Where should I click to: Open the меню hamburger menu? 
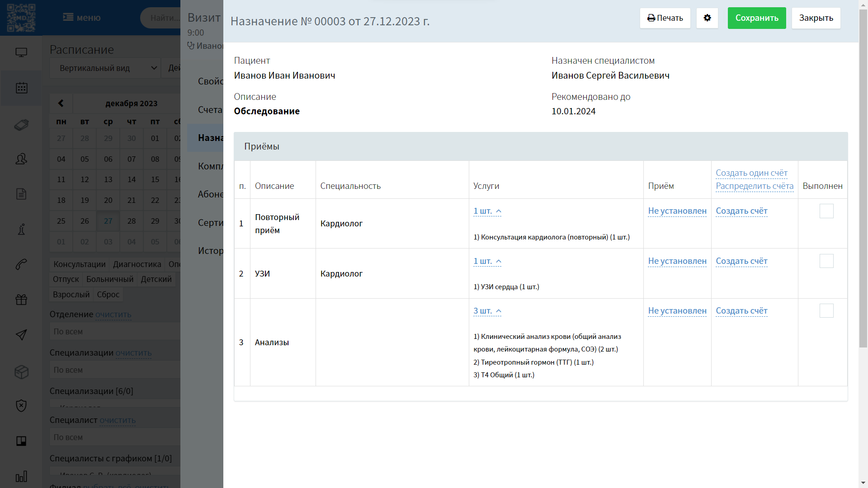pos(82,18)
